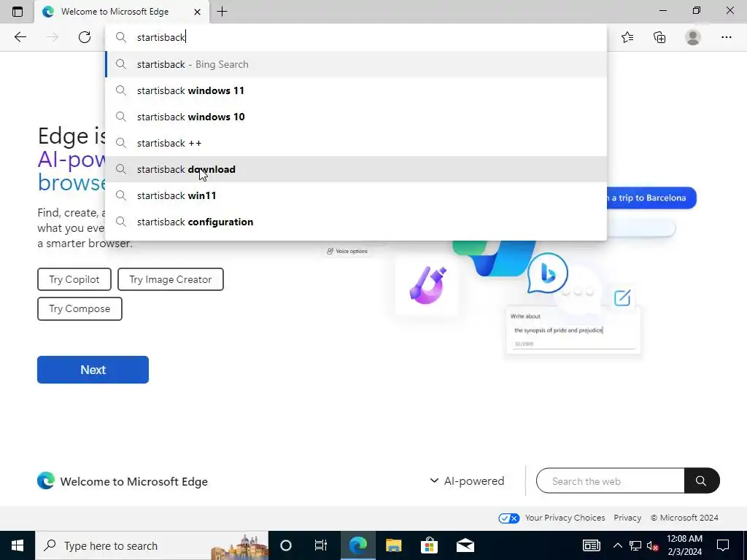The height and width of the screenshot is (560, 747).
Task: Open the Collections icon
Action: pos(659,37)
